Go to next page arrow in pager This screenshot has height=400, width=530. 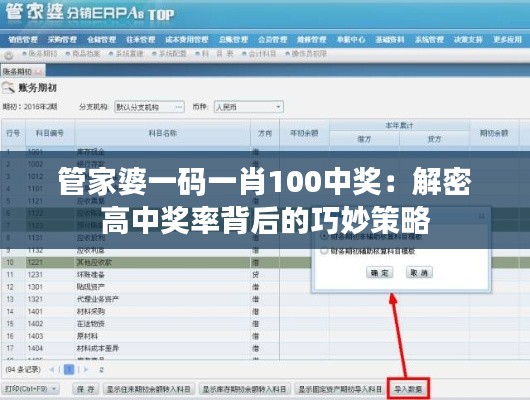(86, 370)
